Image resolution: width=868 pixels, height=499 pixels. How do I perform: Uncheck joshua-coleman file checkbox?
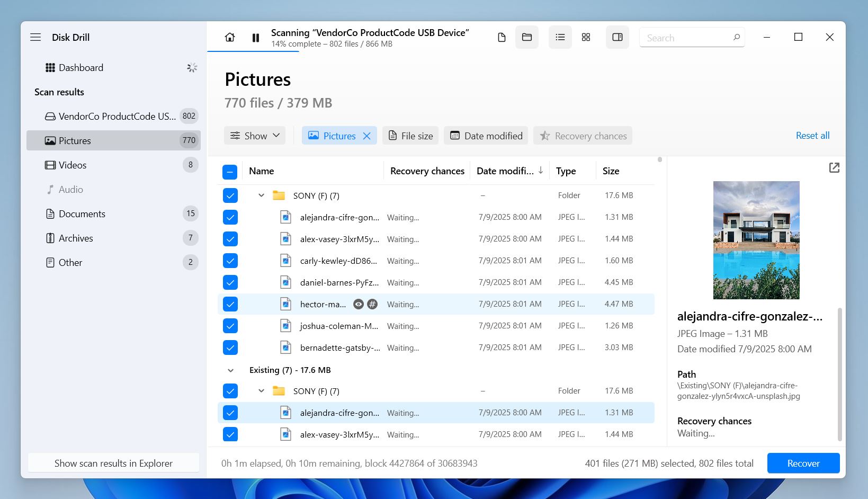pos(230,326)
